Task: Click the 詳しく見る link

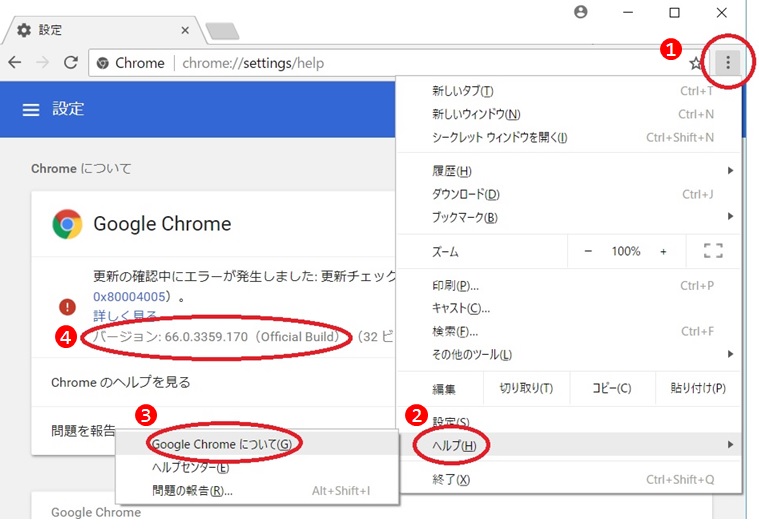Action: pyautogui.click(x=125, y=316)
